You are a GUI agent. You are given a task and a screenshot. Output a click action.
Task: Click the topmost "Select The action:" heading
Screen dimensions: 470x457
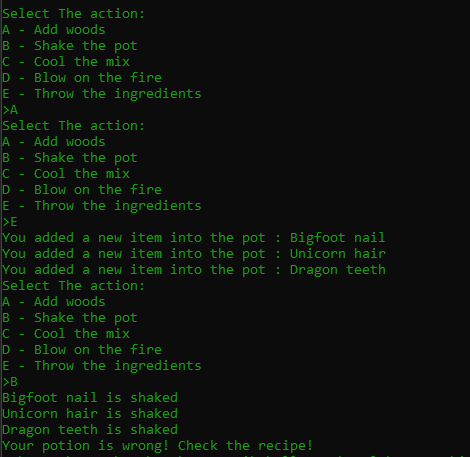coord(74,14)
